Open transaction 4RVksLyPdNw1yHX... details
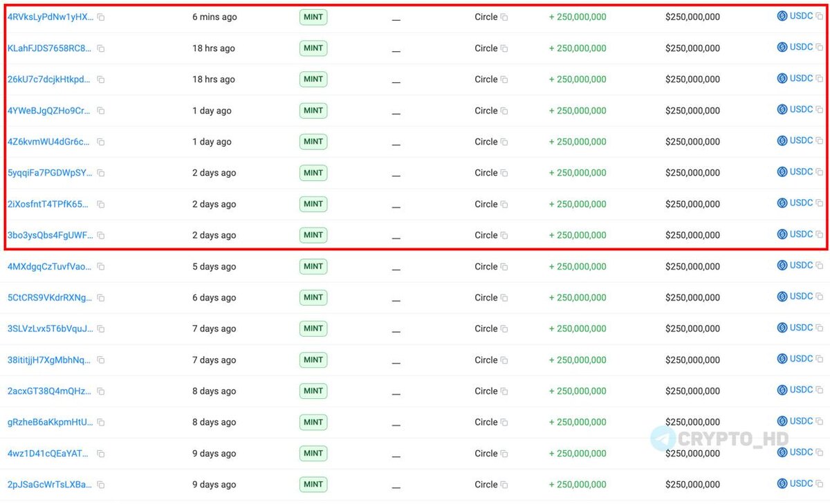Image resolution: width=830 pixels, height=504 pixels. click(50, 17)
